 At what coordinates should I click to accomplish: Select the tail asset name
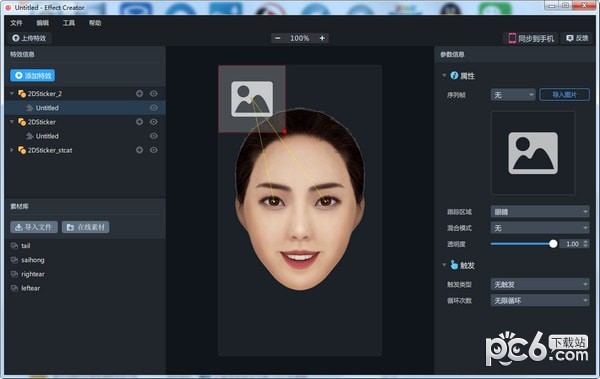26,245
